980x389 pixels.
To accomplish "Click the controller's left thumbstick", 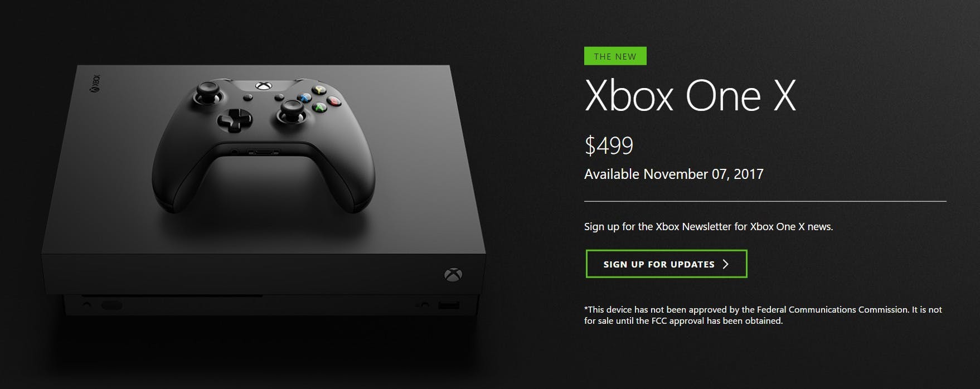I will coord(208,93).
